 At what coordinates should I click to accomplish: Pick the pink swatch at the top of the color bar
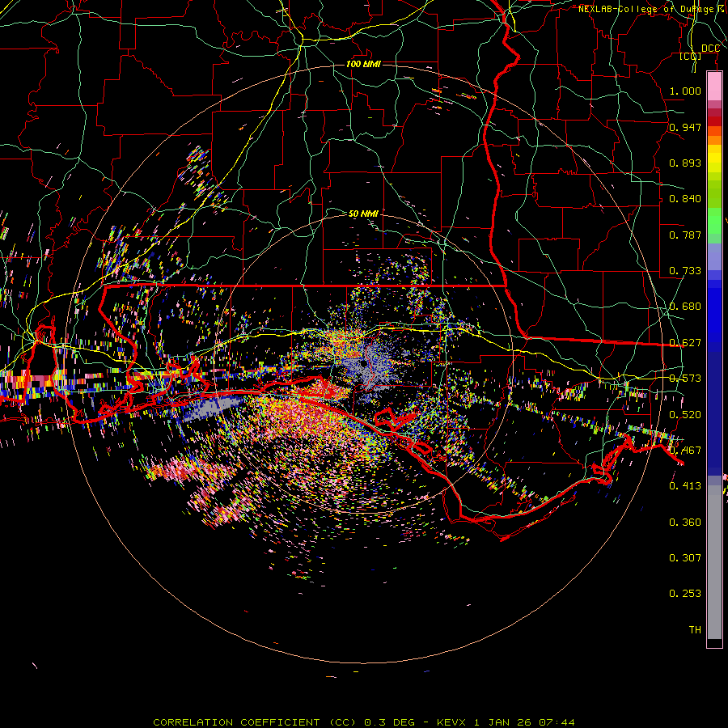point(714,87)
